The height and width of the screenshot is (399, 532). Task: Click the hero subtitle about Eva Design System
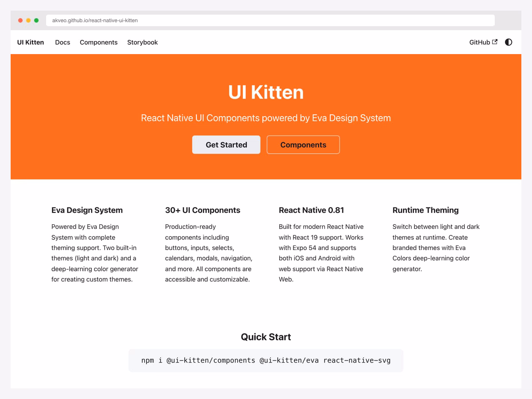[x=266, y=118]
